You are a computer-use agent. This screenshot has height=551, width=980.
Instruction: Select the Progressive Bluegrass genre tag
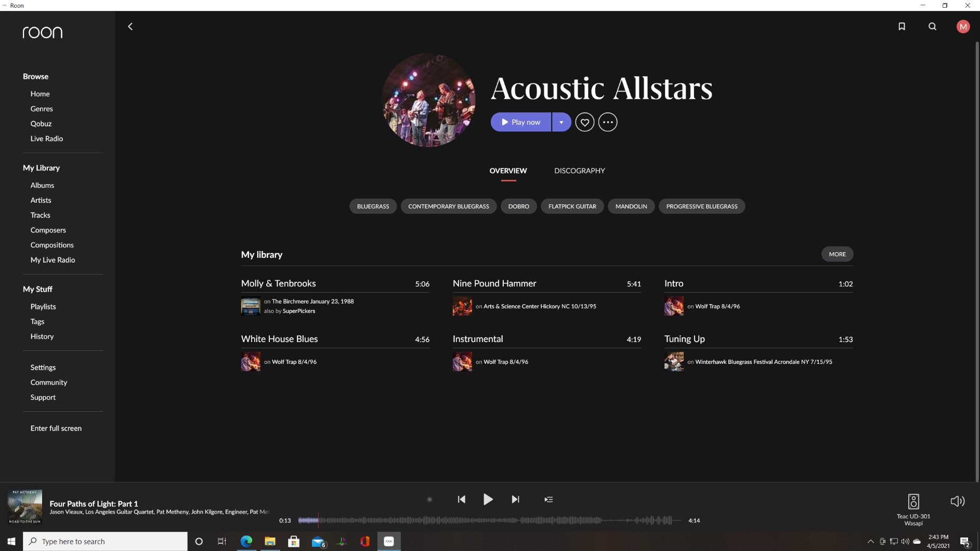pyautogui.click(x=701, y=206)
